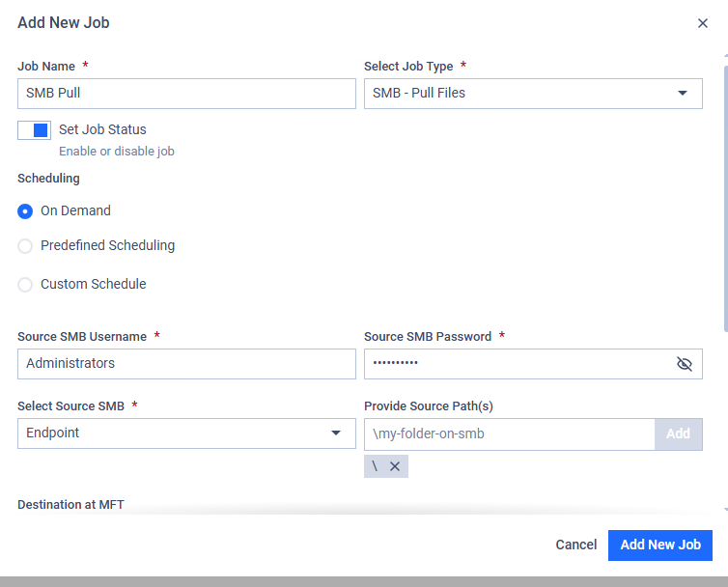Select the On Demand scheduling option
The height and width of the screenshot is (587, 728).
click(25, 211)
